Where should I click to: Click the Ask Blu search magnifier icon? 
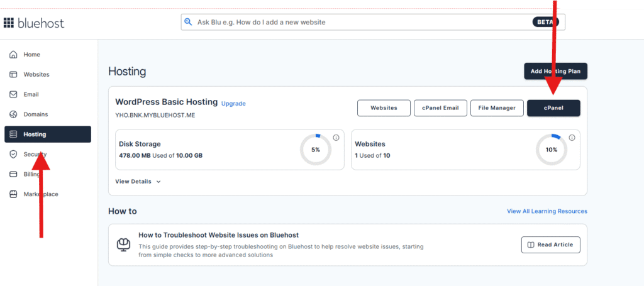[188, 22]
